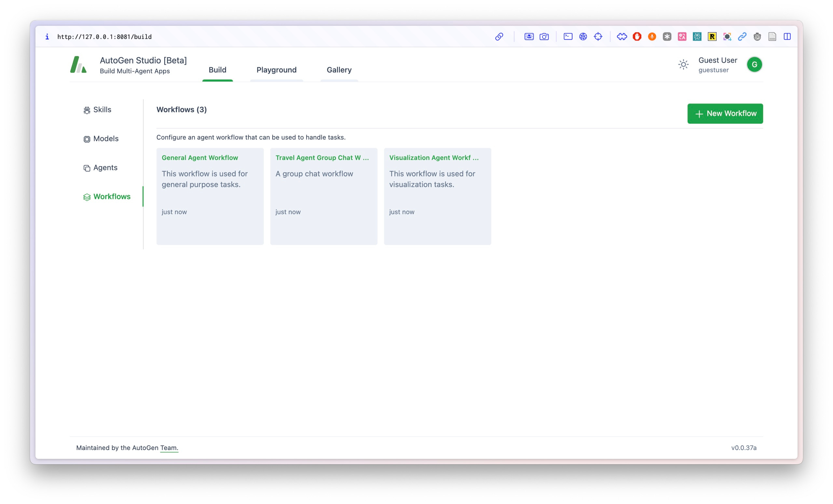The width and height of the screenshot is (833, 504).
Task: Open the General Agent Workflow card
Action: [x=210, y=196]
